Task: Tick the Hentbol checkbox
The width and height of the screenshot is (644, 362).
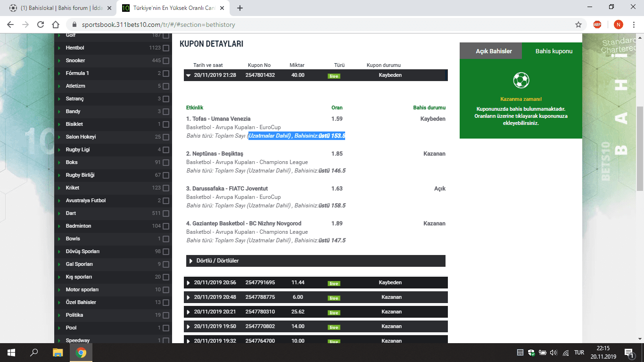Action: [x=166, y=48]
